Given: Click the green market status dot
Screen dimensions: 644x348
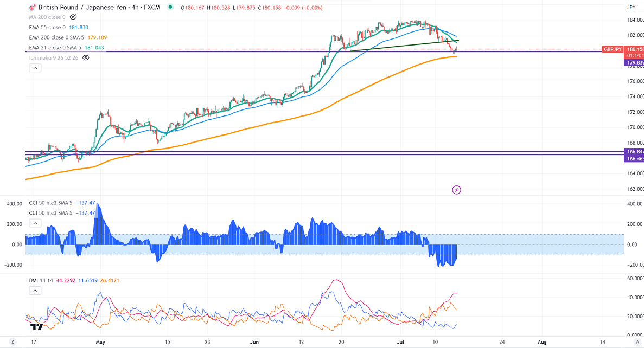Looking at the screenshot, I should 170,7.
